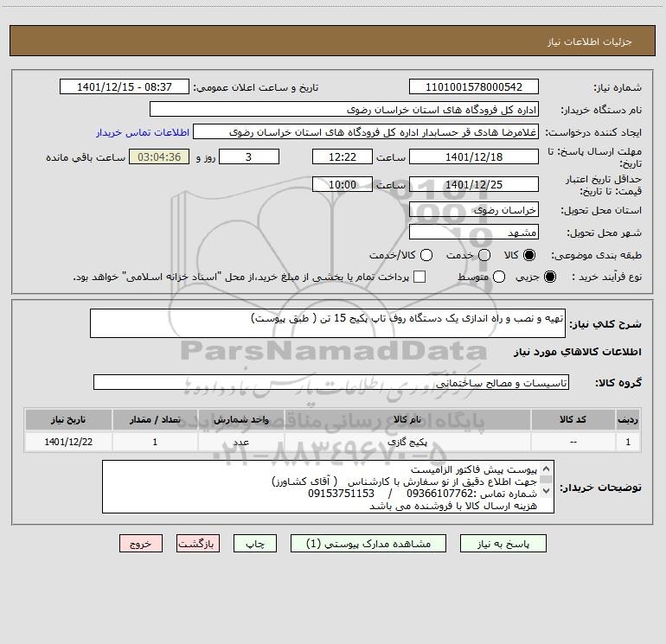The image size is (666, 644).
Task: Click the need date cell 1401/12/22
Action: [x=68, y=442]
